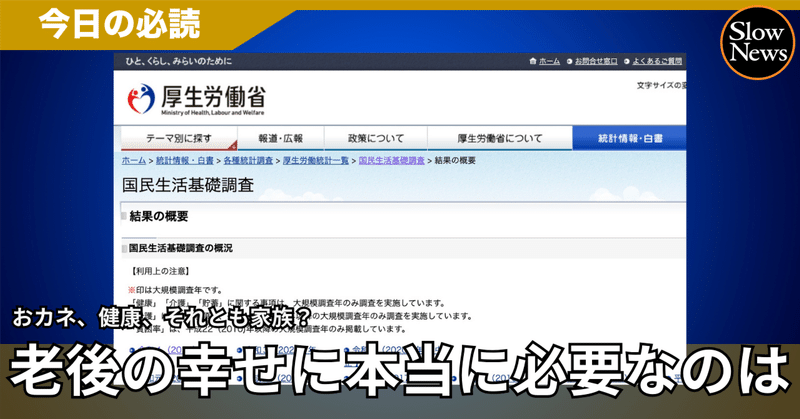Image resolution: width=800 pixels, height=419 pixels.
Task: Click the Ministry of Health emblem logo
Action: (141, 98)
